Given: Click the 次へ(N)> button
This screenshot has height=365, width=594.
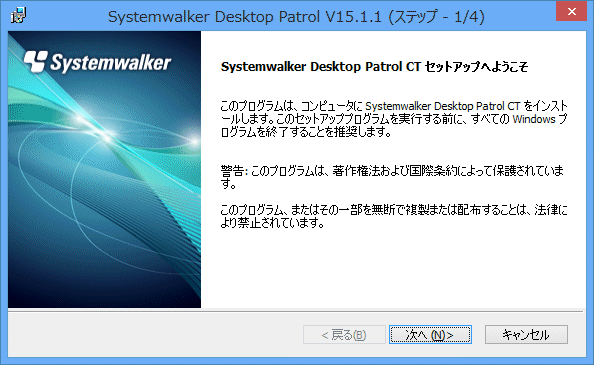Looking at the screenshot, I should (430, 335).
